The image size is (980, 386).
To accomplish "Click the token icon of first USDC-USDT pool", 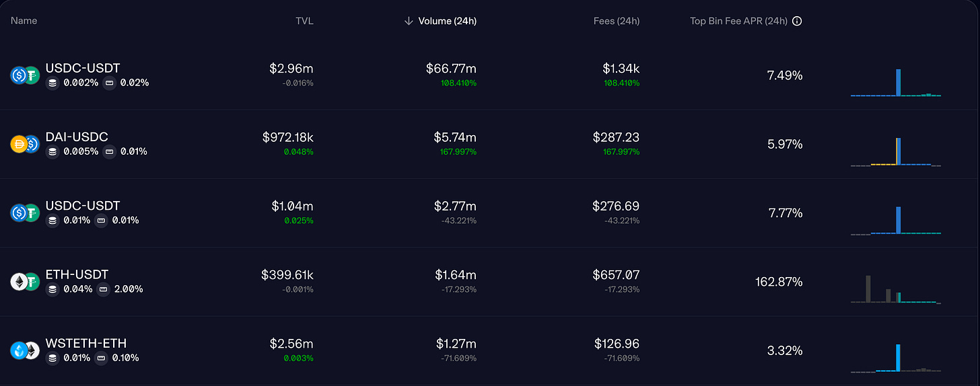I will (x=25, y=75).
